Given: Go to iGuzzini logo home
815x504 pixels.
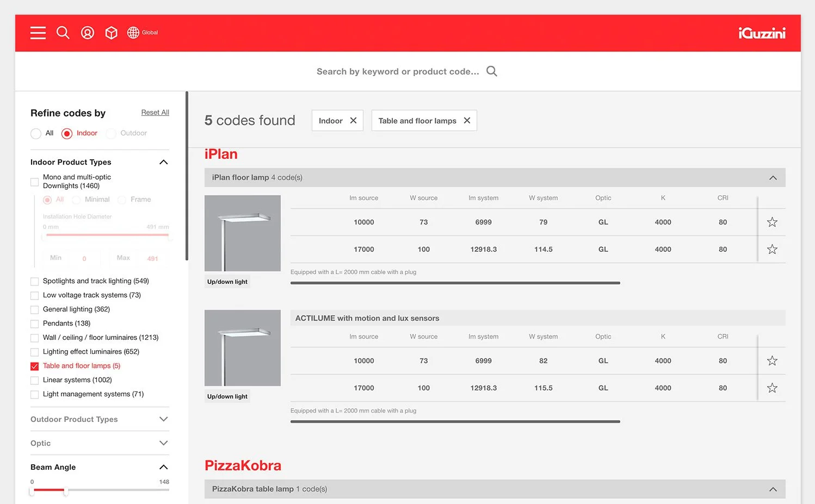Looking at the screenshot, I should [x=762, y=33].
